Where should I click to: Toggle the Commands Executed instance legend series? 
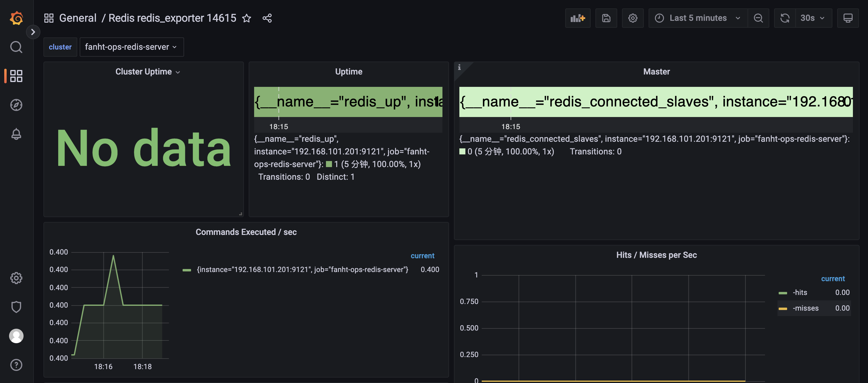tap(302, 270)
